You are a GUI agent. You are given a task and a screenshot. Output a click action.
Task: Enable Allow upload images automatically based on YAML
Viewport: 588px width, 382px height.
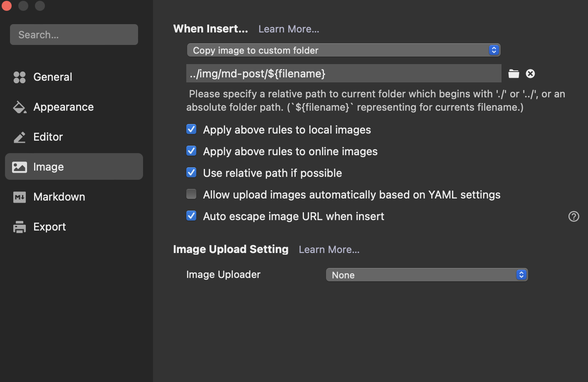(x=191, y=194)
